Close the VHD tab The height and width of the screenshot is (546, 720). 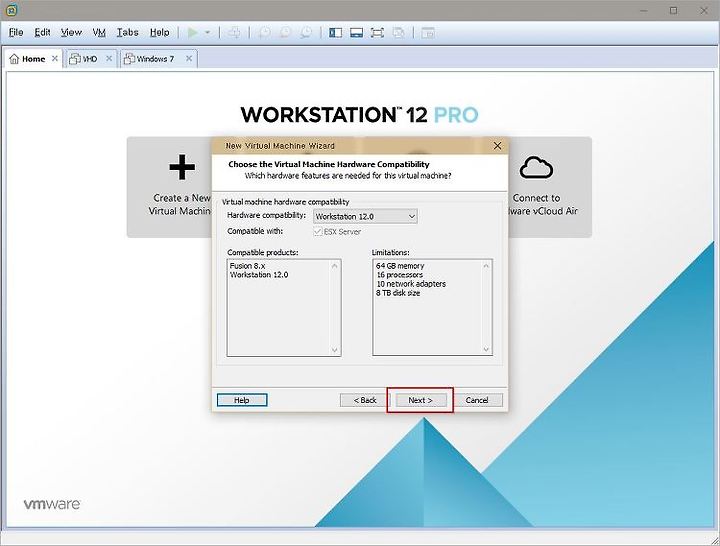pos(109,58)
